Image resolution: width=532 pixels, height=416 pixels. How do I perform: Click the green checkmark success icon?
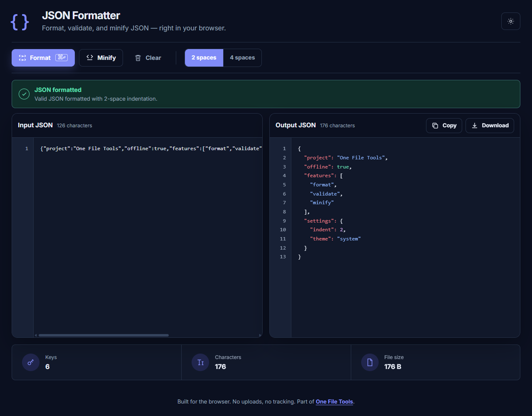coord(24,94)
